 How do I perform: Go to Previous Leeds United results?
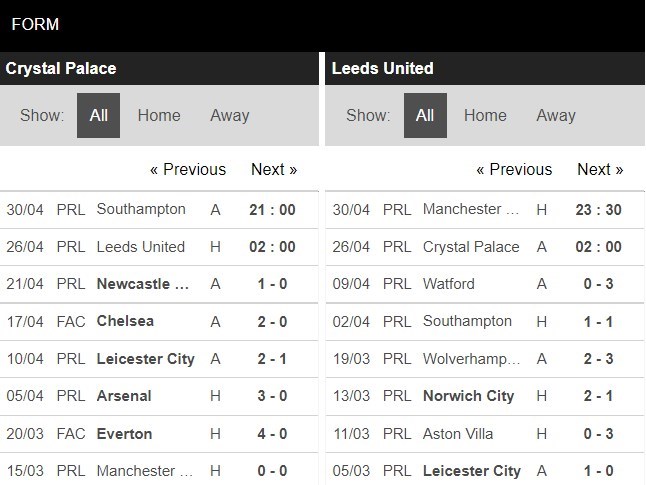click(514, 169)
